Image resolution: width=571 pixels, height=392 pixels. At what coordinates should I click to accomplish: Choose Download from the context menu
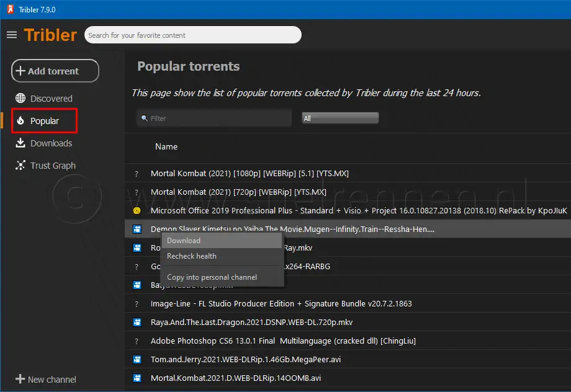[222, 241]
